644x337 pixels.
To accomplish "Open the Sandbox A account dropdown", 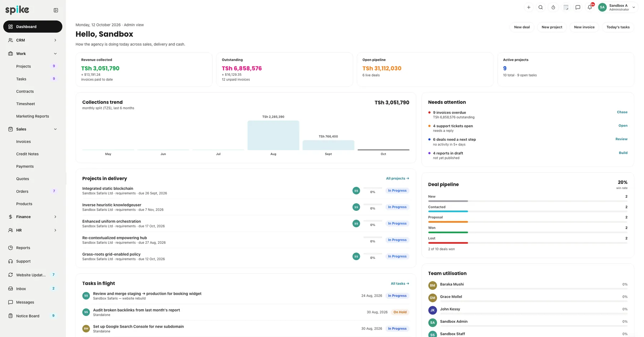I will 618,7.
